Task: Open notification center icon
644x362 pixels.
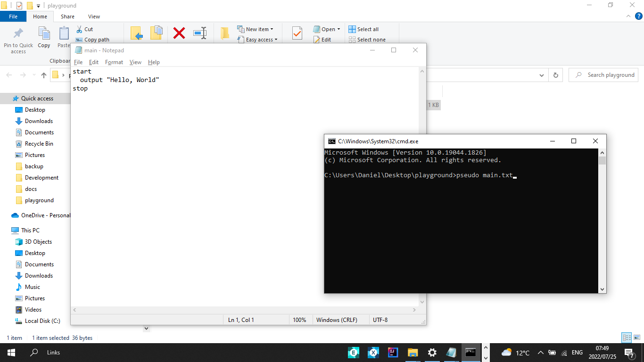Action: click(629, 352)
